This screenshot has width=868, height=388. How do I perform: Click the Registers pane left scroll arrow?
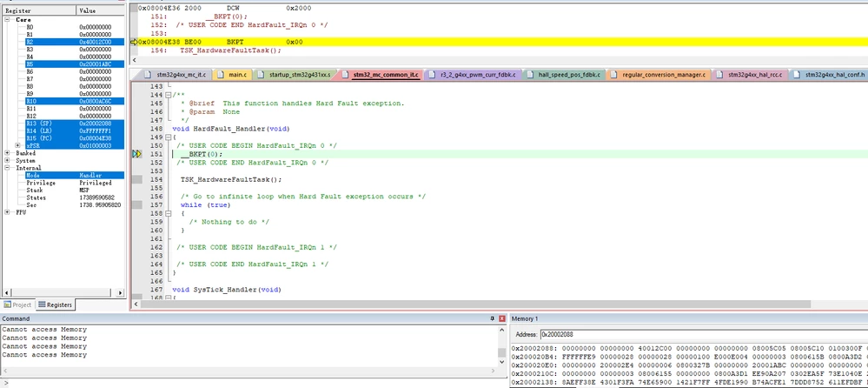coord(7,292)
